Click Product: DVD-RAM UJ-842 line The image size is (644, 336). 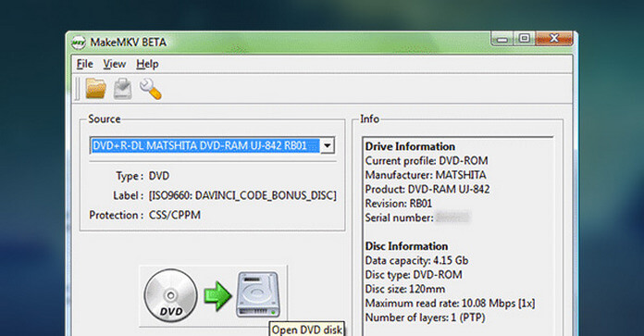pos(427,190)
